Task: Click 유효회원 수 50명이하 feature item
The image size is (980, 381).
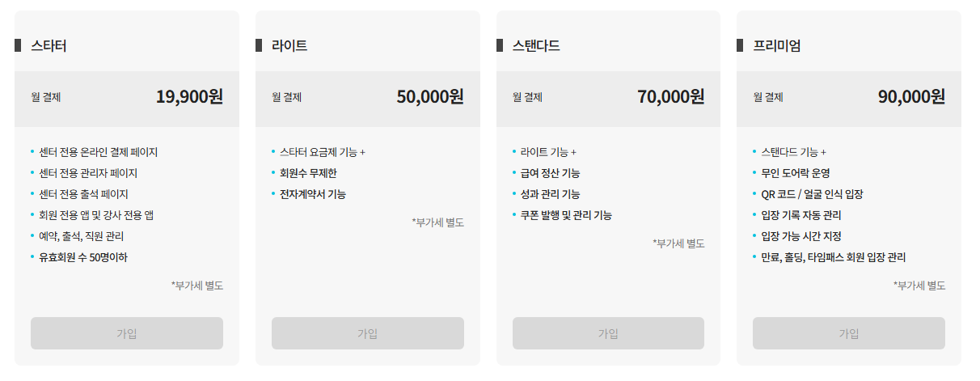Action: [x=83, y=257]
